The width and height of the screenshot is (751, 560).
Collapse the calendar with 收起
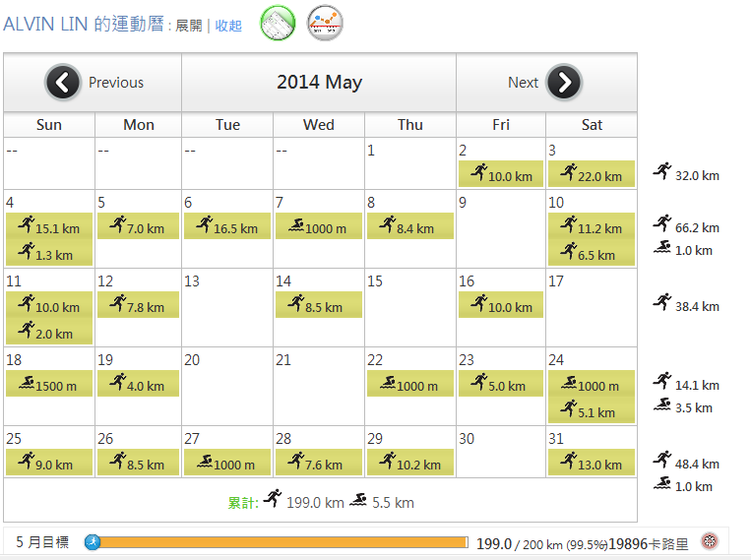tap(228, 26)
